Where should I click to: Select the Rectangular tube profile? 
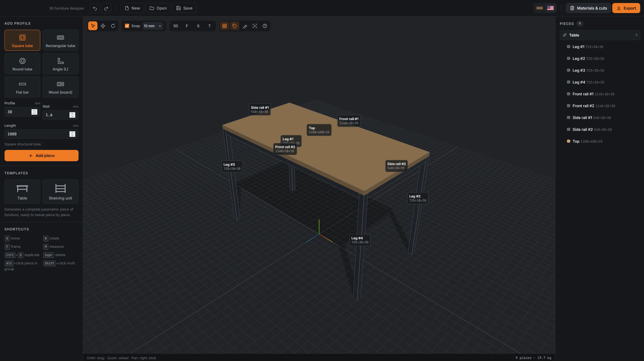click(x=60, y=40)
